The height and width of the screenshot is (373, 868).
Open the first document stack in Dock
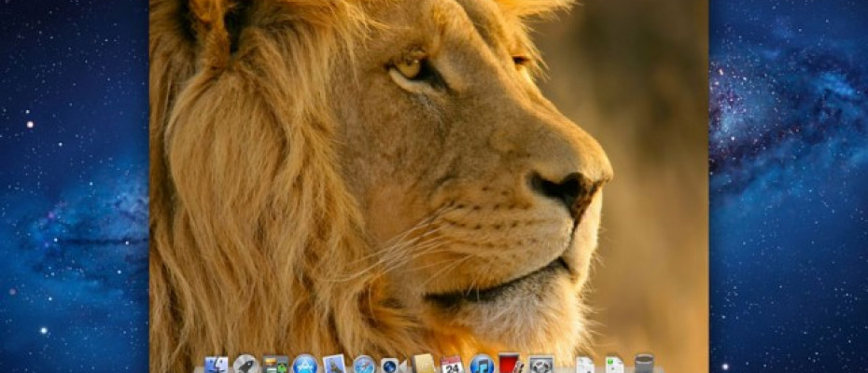585,366
